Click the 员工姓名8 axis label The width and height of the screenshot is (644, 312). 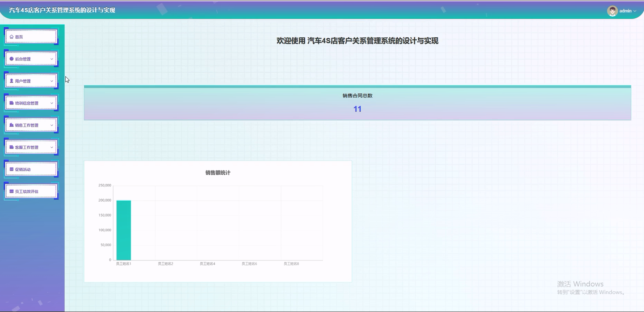[291, 264]
